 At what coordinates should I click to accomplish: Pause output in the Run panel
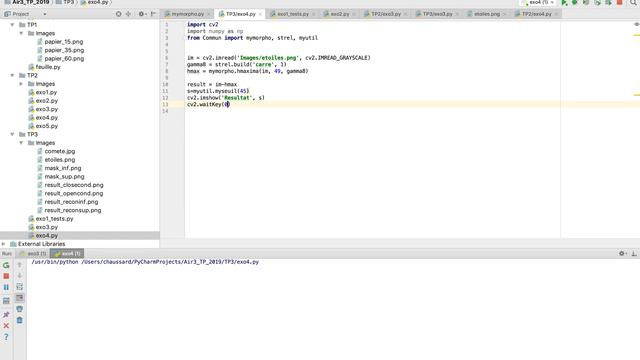coord(6,287)
